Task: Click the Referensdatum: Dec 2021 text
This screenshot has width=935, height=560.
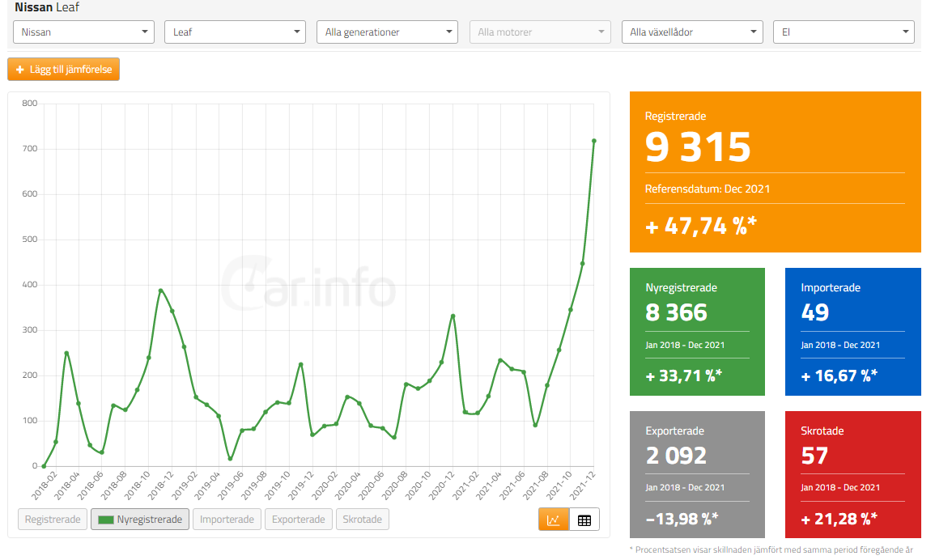Action: (x=708, y=189)
